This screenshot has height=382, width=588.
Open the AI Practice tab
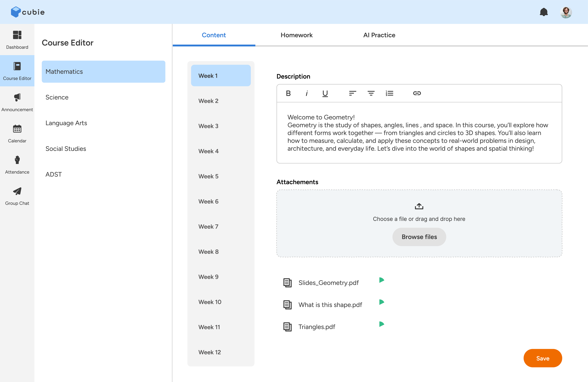click(x=379, y=35)
